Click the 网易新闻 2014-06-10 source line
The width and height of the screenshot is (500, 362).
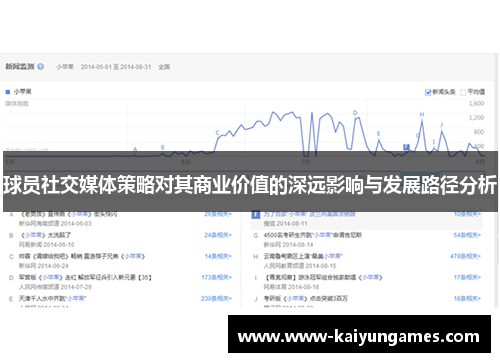[x=46, y=245]
